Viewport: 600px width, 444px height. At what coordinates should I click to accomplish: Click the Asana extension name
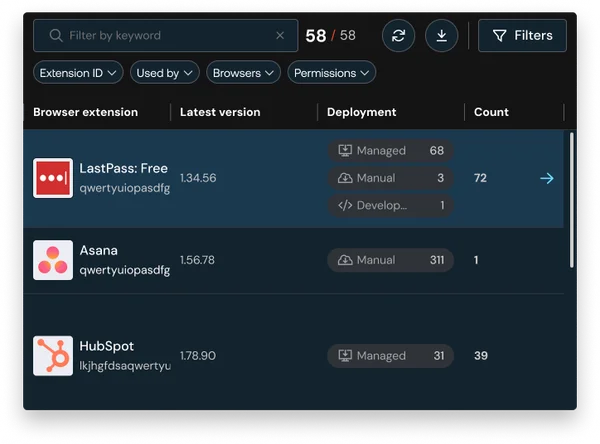[99, 250]
